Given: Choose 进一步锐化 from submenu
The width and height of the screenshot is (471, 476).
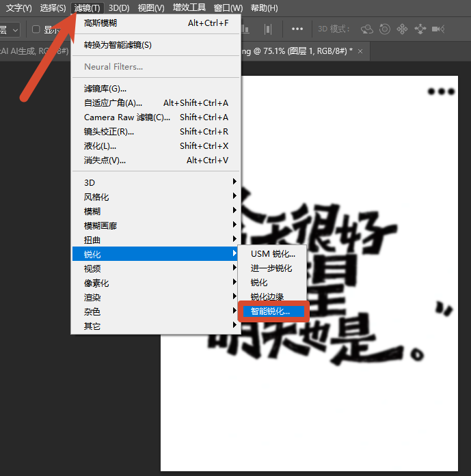Looking at the screenshot, I should 272,268.
